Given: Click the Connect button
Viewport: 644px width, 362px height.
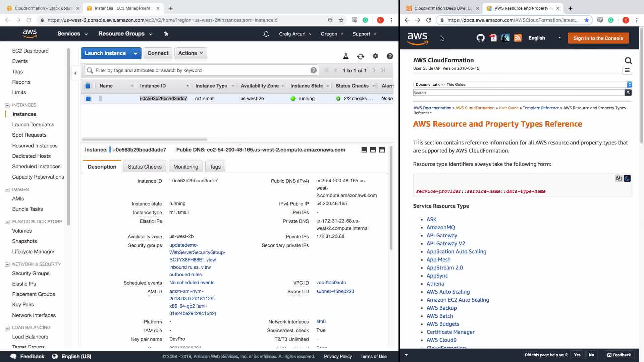Looking at the screenshot, I should point(158,53).
